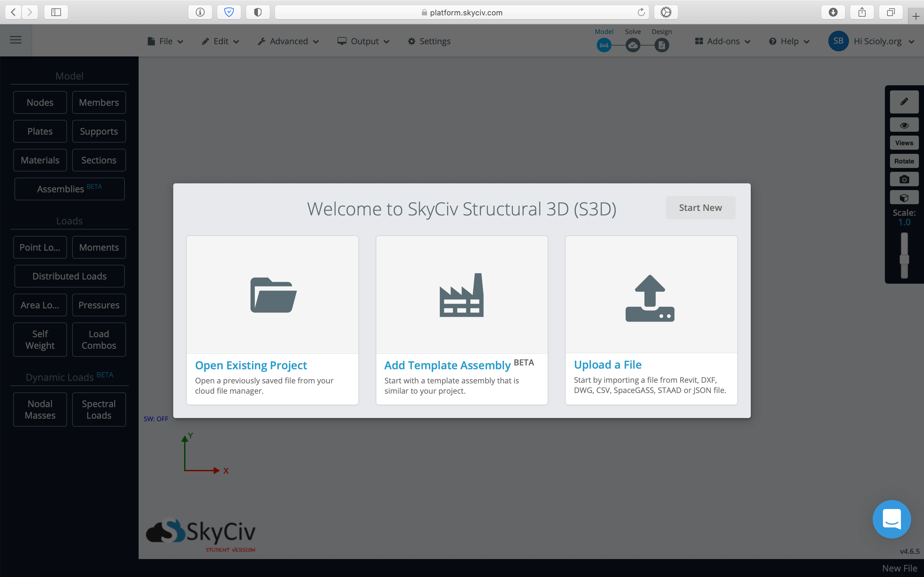
Task: Expand the File dropdown menu
Action: 166,41
